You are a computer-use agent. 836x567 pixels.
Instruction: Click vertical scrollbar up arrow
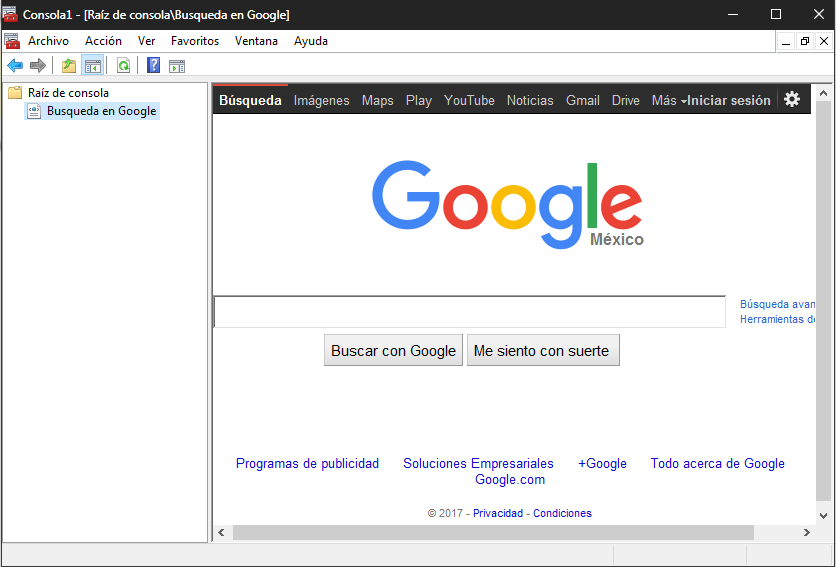[x=823, y=93]
